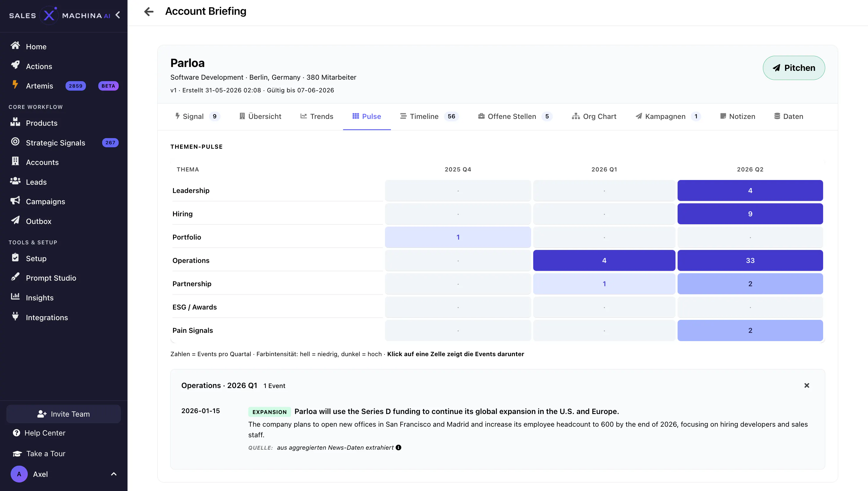The height and width of the screenshot is (491, 868).
Task: Open the Campaigns megaphone icon
Action: 15,201
